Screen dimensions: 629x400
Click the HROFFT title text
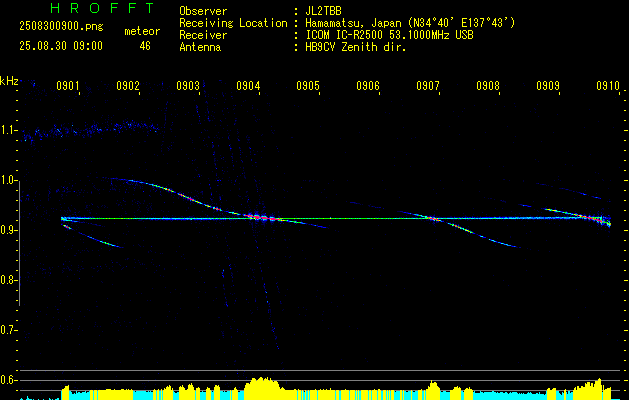coord(102,8)
